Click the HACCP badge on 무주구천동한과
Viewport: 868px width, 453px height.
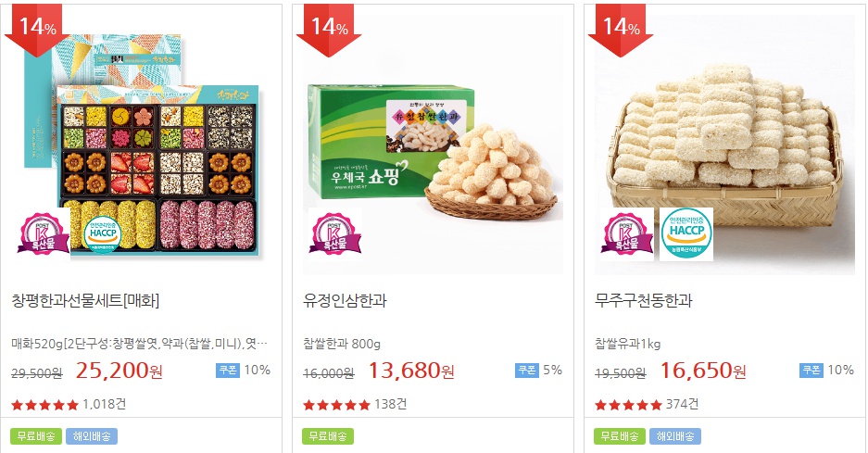(x=686, y=234)
